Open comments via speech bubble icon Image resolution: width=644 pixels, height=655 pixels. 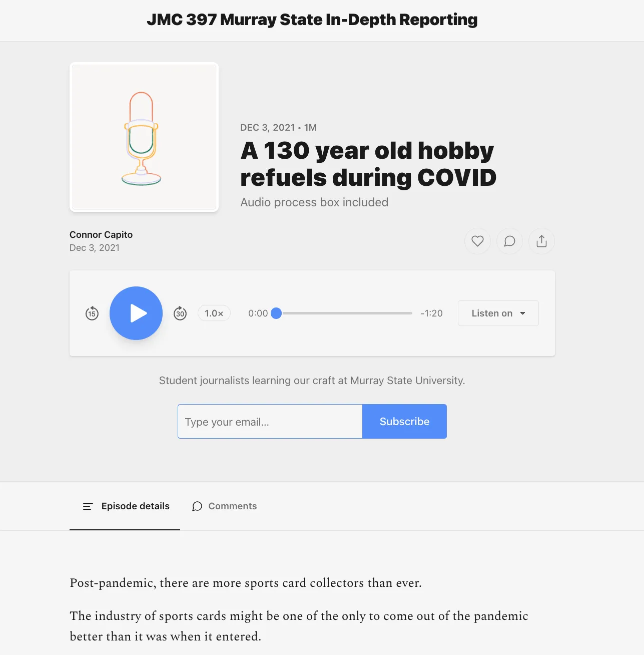point(509,241)
